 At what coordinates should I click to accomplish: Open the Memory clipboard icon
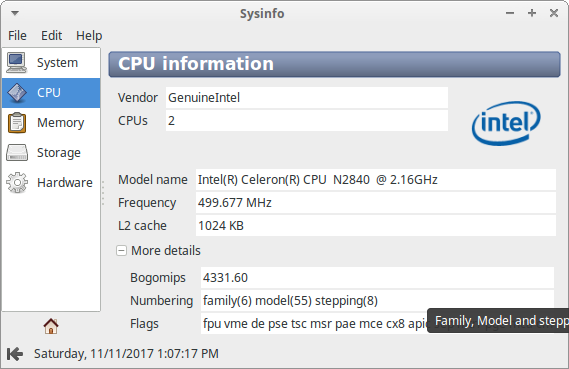pyautogui.click(x=17, y=123)
